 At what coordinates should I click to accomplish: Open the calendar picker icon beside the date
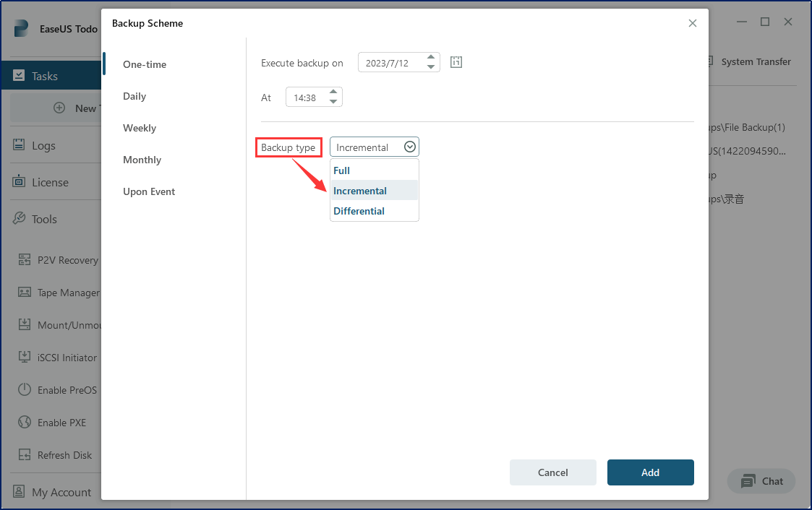[x=456, y=62]
